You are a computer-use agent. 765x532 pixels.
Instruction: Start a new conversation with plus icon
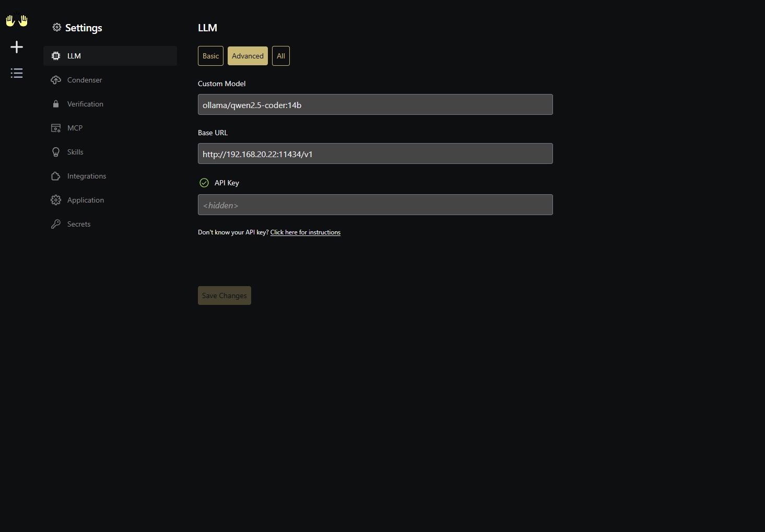tap(17, 47)
